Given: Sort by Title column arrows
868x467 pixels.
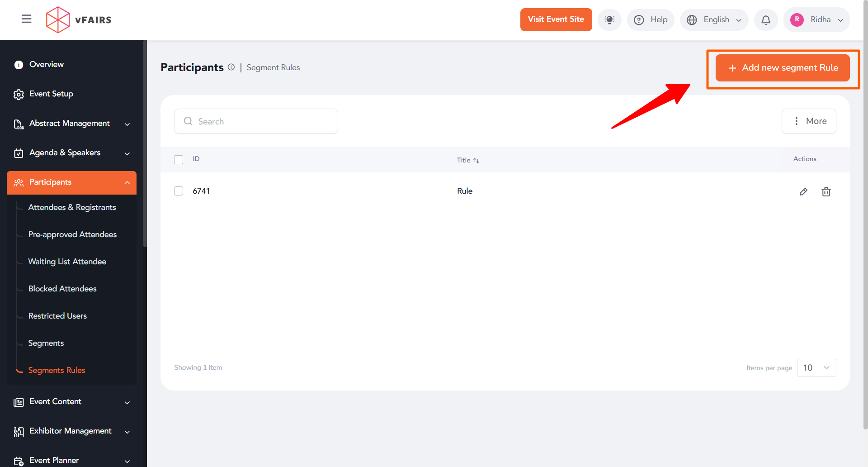Looking at the screenshot, I should [x=476, y=161].
